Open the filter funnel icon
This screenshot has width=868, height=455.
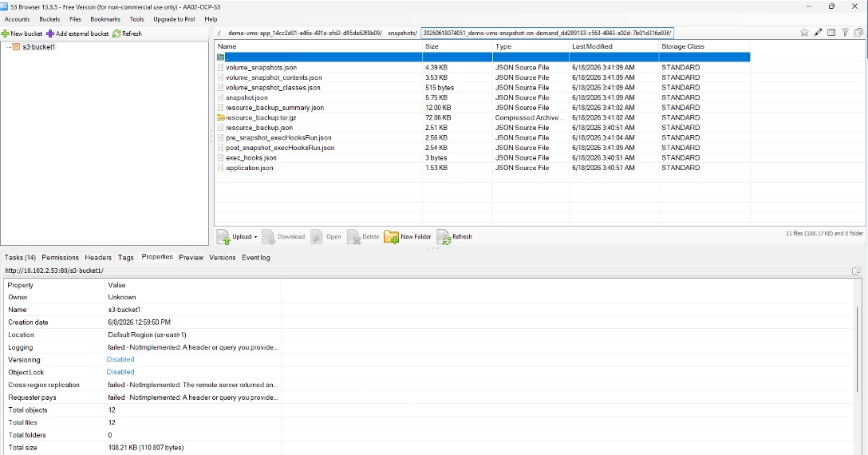pyautogui.click(x=846, y=33)
